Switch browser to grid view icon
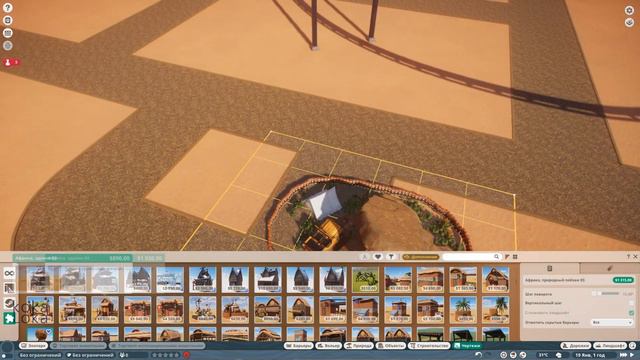 point(515,257)
